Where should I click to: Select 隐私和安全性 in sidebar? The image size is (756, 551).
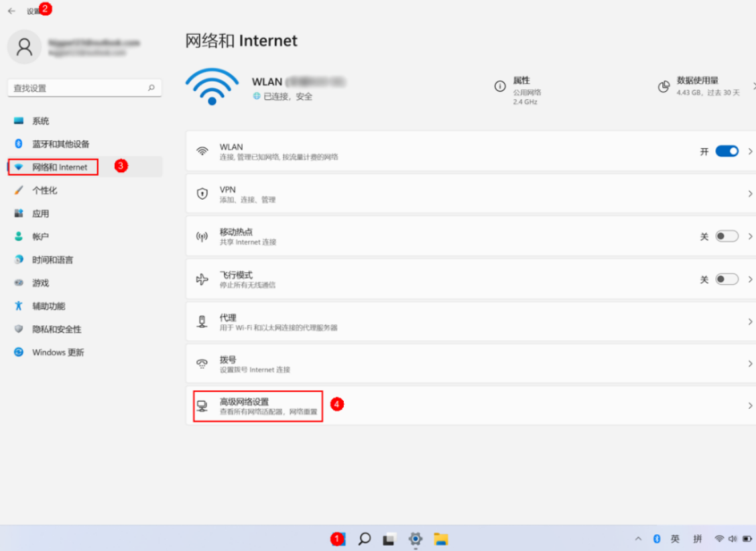[56, 329]
